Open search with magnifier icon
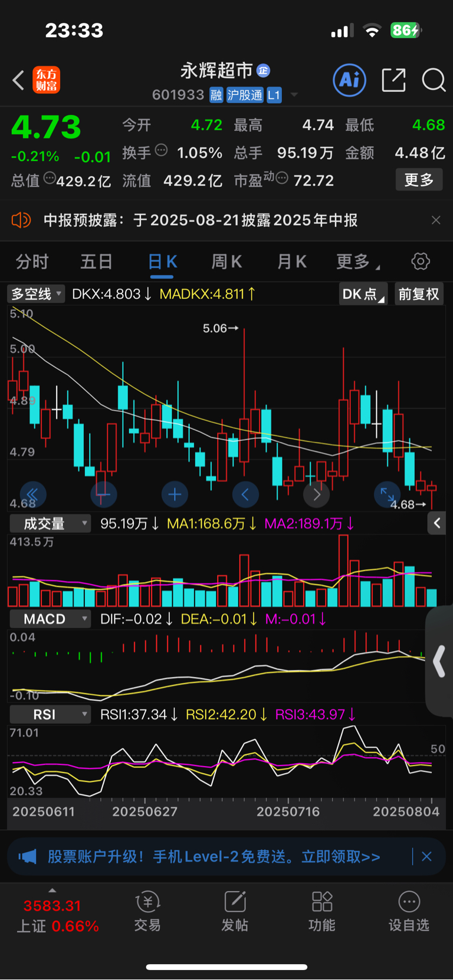This screenshot has height=980, width=453. point(434,80)
